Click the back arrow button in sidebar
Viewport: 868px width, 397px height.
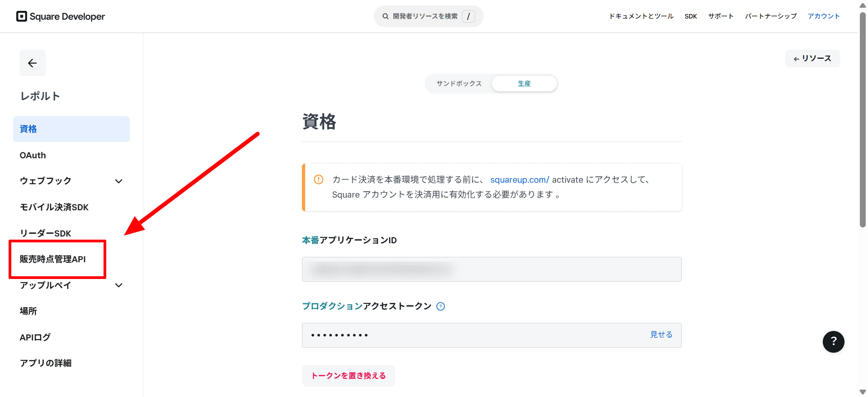[33, 63]
